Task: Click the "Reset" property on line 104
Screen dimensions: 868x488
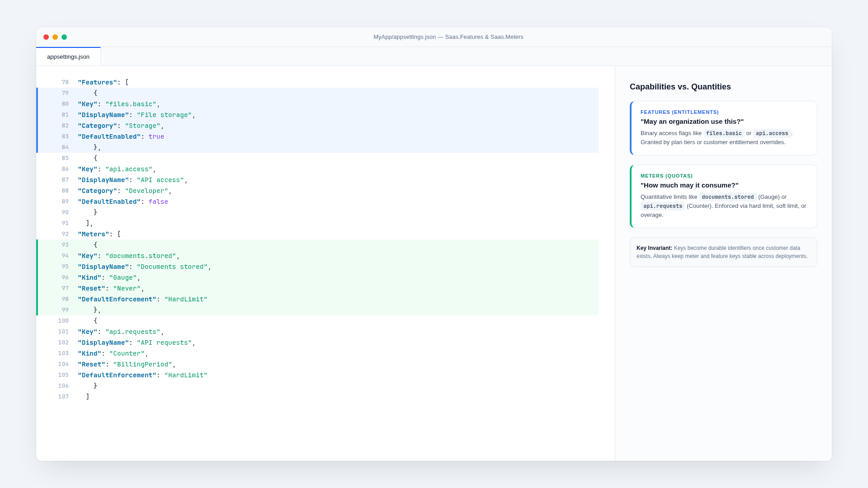Action: (x=91, y=364)
